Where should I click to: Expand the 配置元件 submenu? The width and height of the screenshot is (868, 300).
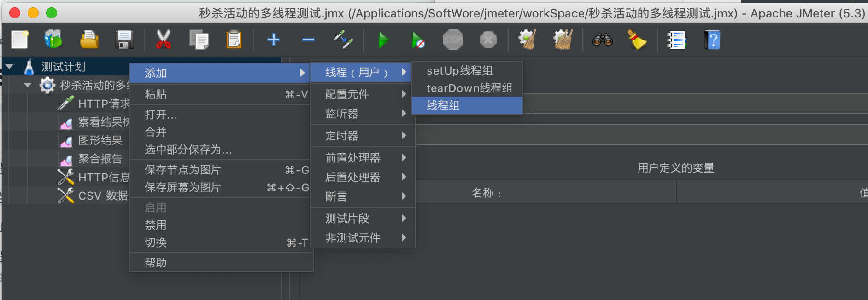[x=363, y=94]
